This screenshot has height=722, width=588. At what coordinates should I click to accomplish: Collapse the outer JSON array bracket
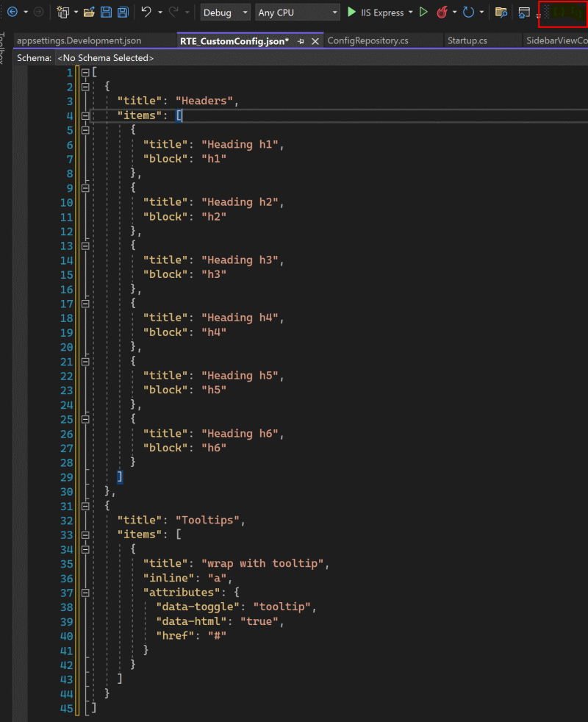[x=85, y=72]
